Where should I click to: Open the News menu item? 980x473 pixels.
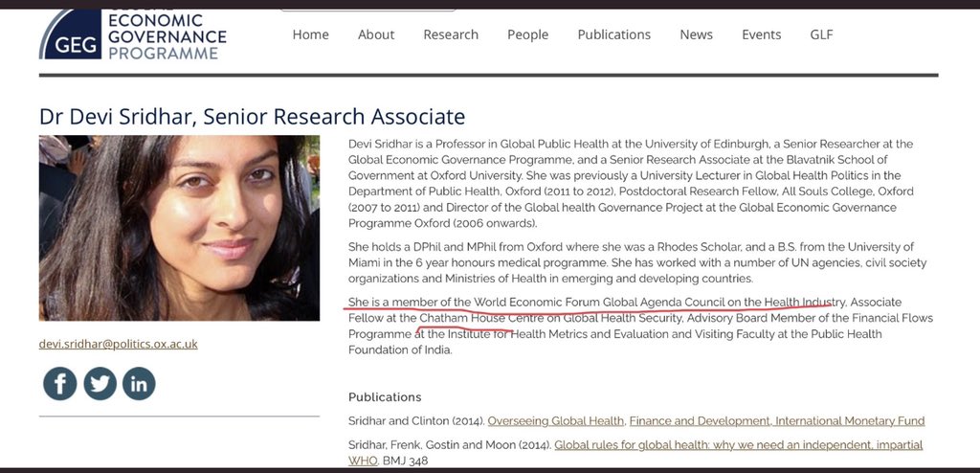point(697,35)
